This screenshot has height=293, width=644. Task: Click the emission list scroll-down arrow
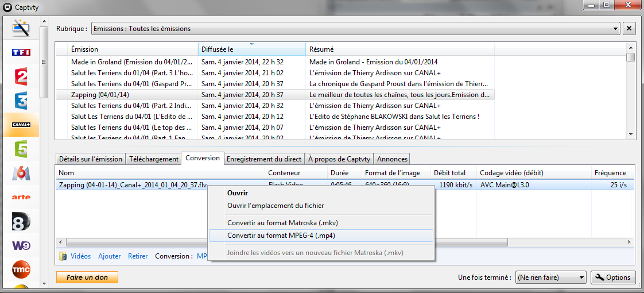pyautogui.click(x=630, y=134)
